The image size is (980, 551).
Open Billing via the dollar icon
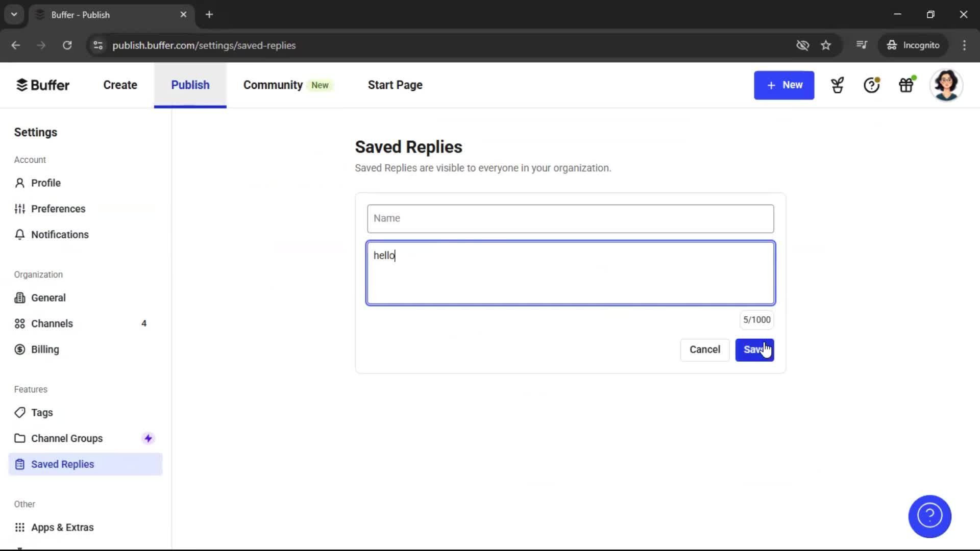click(19, 349)
